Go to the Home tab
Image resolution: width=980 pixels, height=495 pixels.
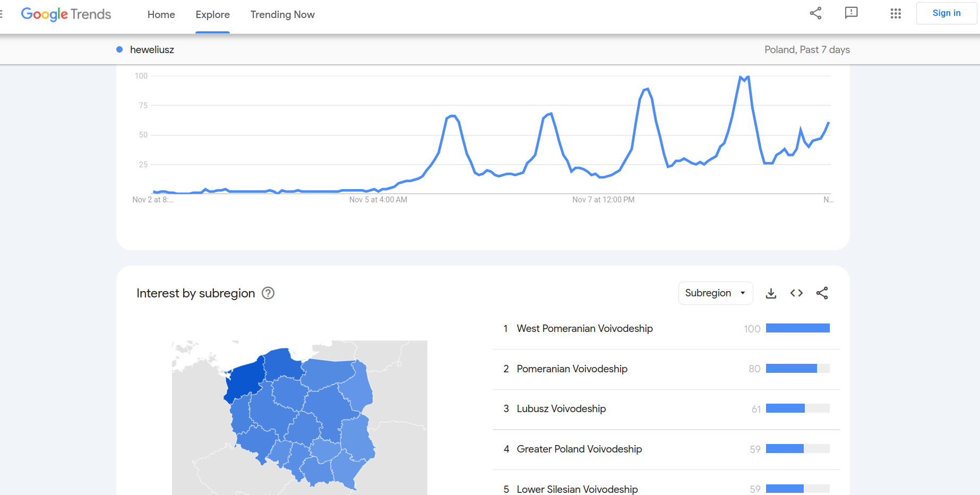[161, 15]
